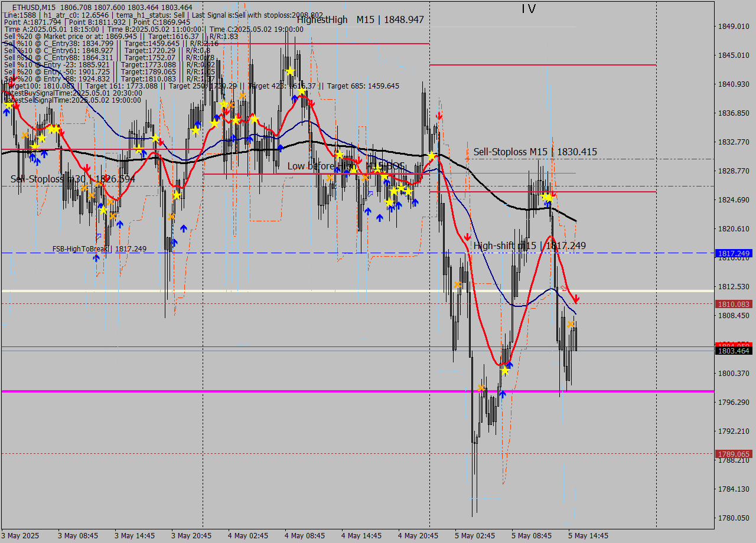
Task: Click the orange X just above the magenta line
Action: tap(481, 388)
